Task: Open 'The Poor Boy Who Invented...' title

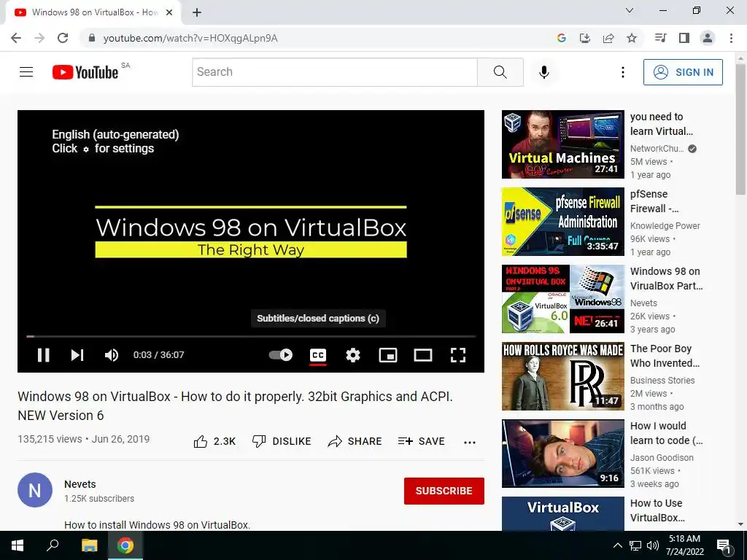Action: point(665,356)
